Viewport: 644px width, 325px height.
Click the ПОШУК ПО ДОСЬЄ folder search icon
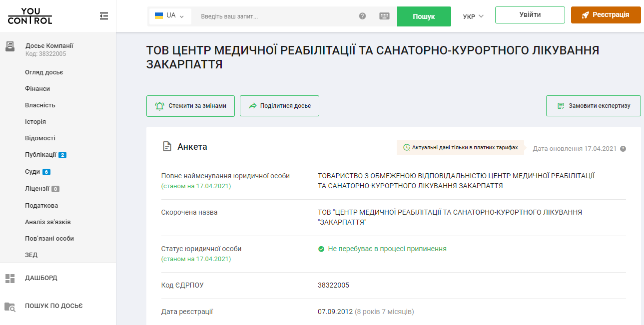(x=10, y=306)
